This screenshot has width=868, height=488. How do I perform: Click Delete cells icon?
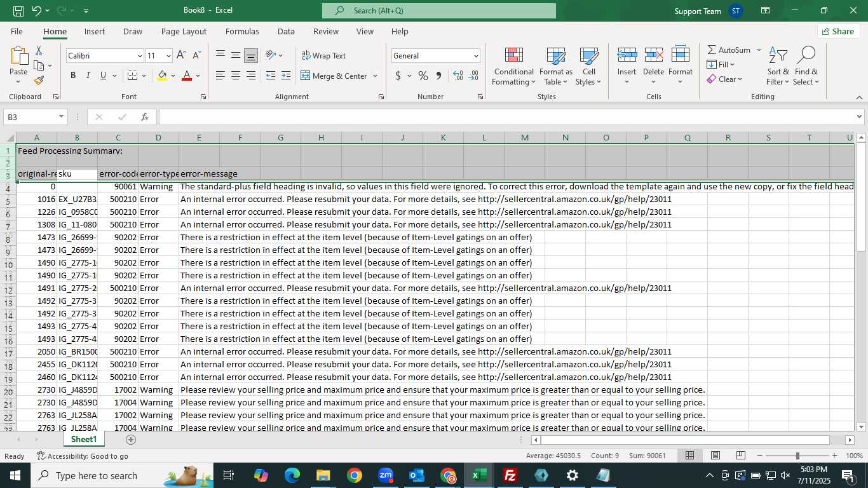tap(653, 55)
